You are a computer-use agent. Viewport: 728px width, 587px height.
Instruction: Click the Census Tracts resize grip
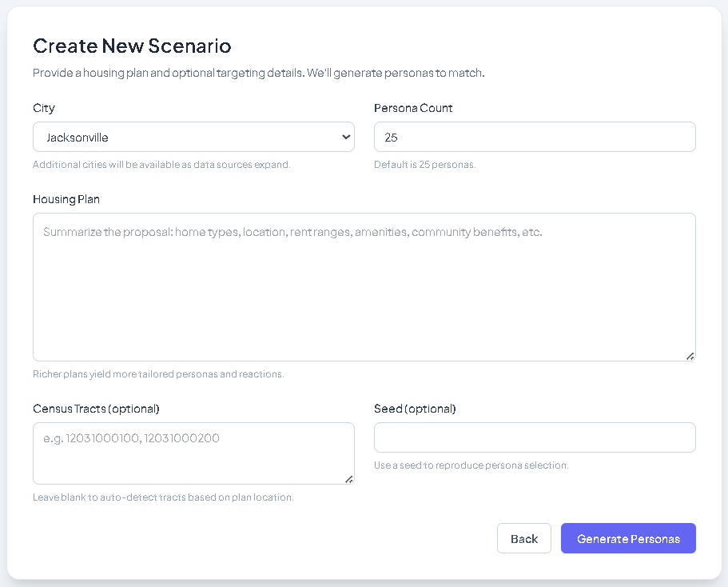coord(349,479)
